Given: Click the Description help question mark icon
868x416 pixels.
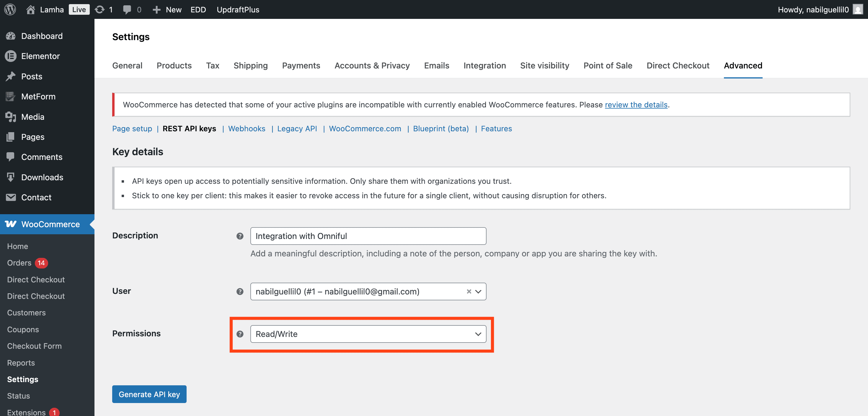Looking at the screenshot, I should [239, 236].
